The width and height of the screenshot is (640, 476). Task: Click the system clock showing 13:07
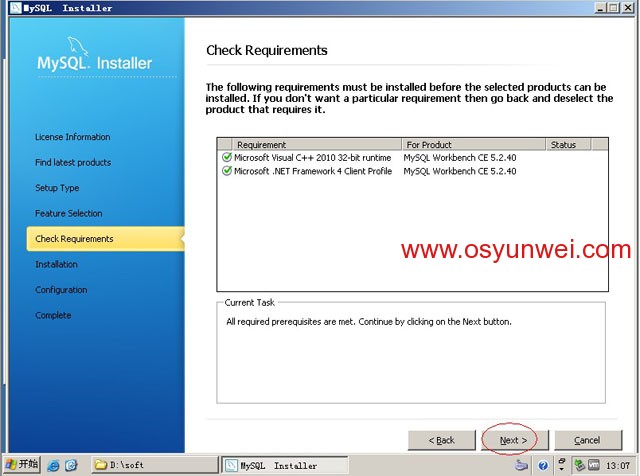coord(618,465)
